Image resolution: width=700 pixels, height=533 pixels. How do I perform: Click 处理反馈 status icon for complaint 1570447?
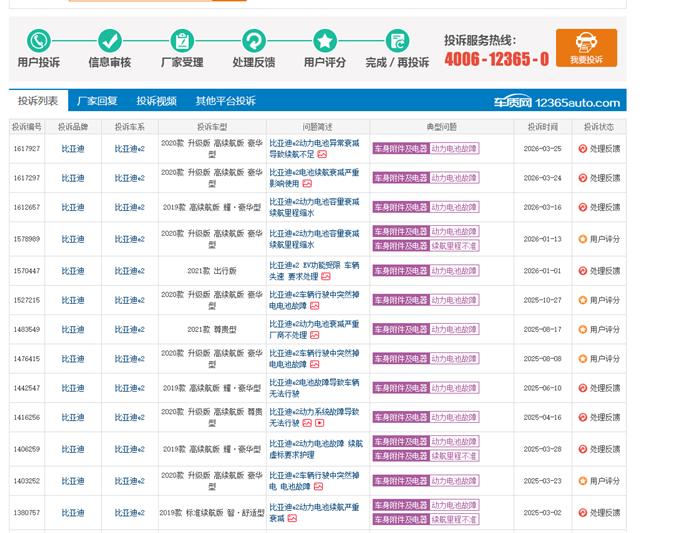(x=582, y=271)
